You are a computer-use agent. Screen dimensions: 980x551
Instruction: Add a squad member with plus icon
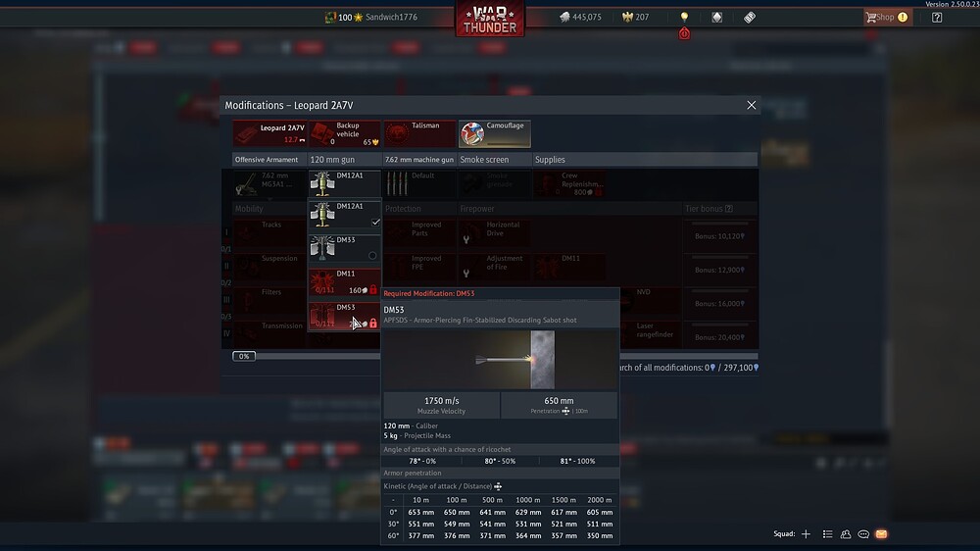click(x=806, y=534)
